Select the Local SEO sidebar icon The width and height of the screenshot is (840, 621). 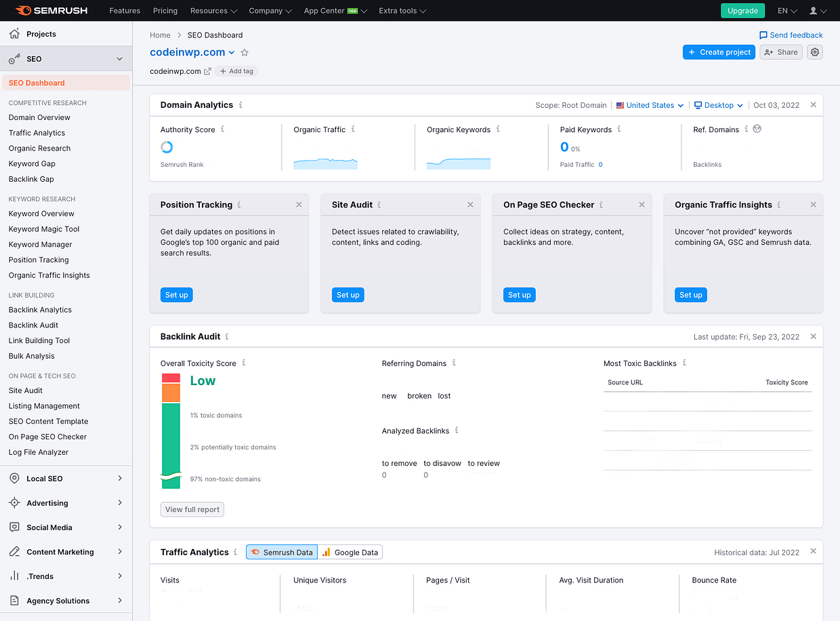click(x=14, y=478)
